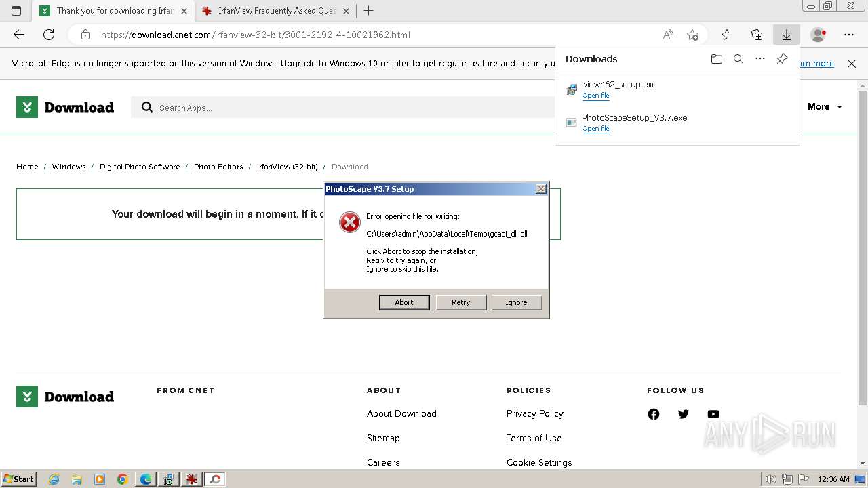Switch to Microsoft Edge taskbar button
The width and height of the screenshot is (868, 488).
coord(146,479)
